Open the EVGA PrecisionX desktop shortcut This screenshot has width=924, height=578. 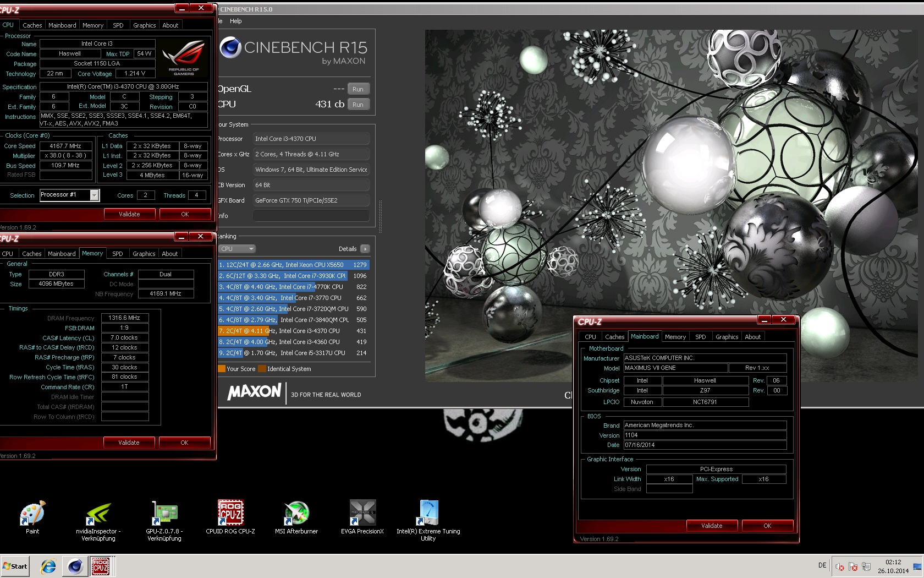pos(362,517)
